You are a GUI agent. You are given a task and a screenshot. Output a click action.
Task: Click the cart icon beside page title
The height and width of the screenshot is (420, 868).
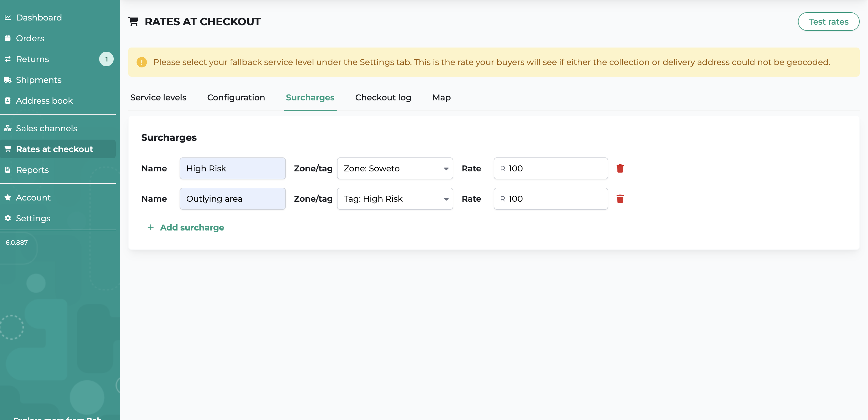pos(133,22)
